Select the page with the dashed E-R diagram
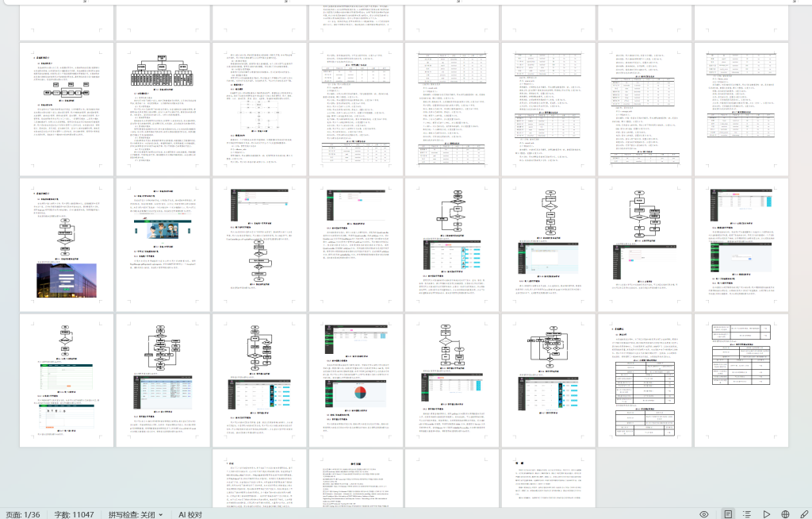Screen dimensions: 812x519 pyautogui.click(x=259, y=110)
